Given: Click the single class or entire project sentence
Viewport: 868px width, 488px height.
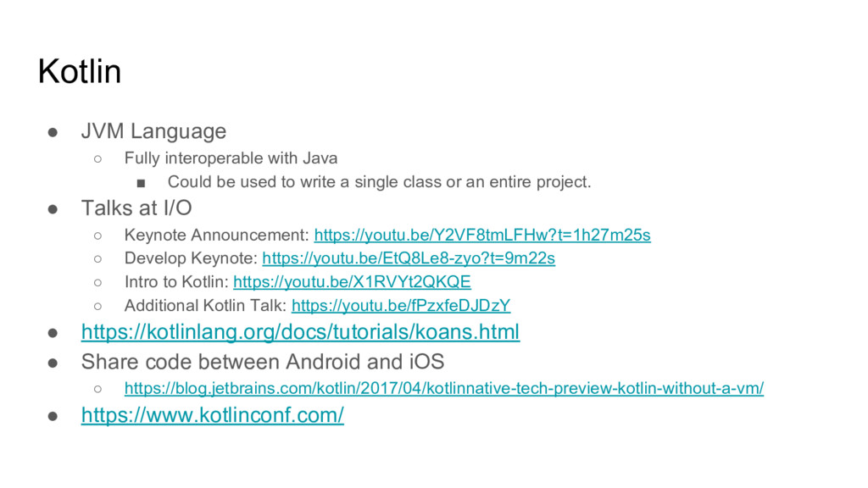Looking at the screenshot, I should coord(379,182).
